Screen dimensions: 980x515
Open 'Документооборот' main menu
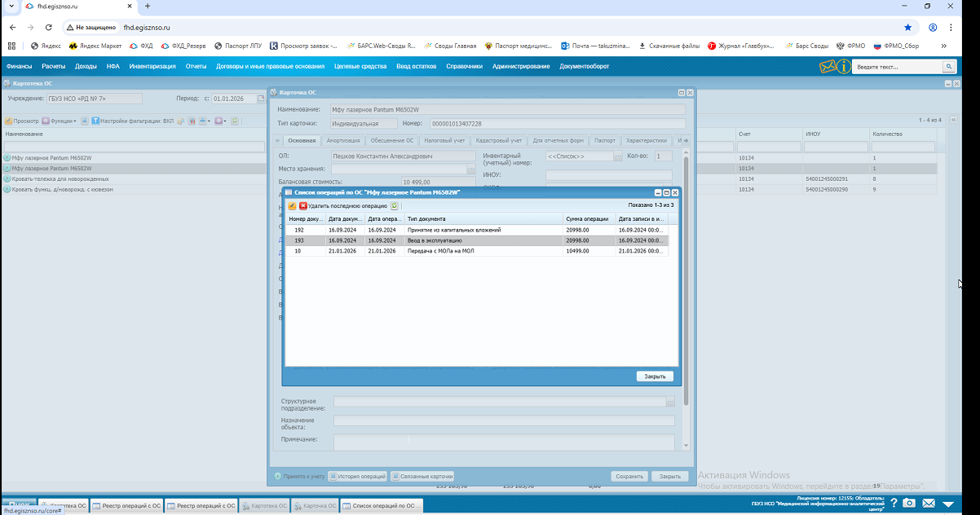[x=585, y=66]
